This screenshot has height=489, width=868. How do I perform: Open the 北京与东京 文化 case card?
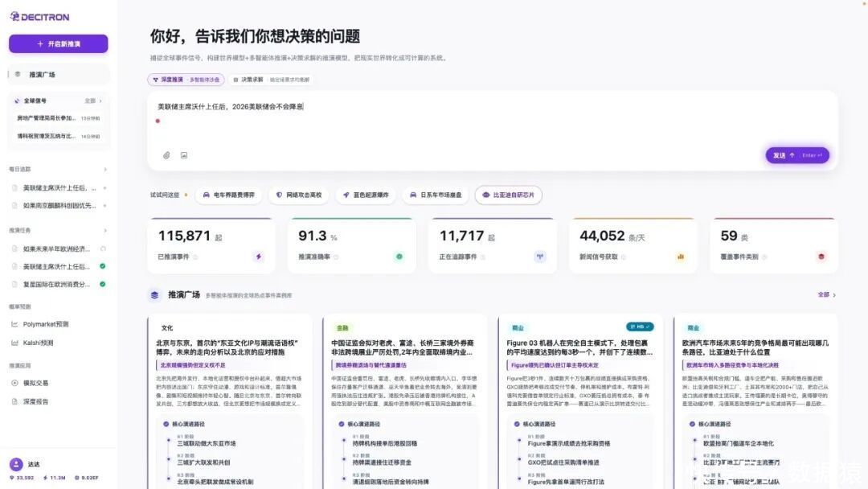(230, 402)
